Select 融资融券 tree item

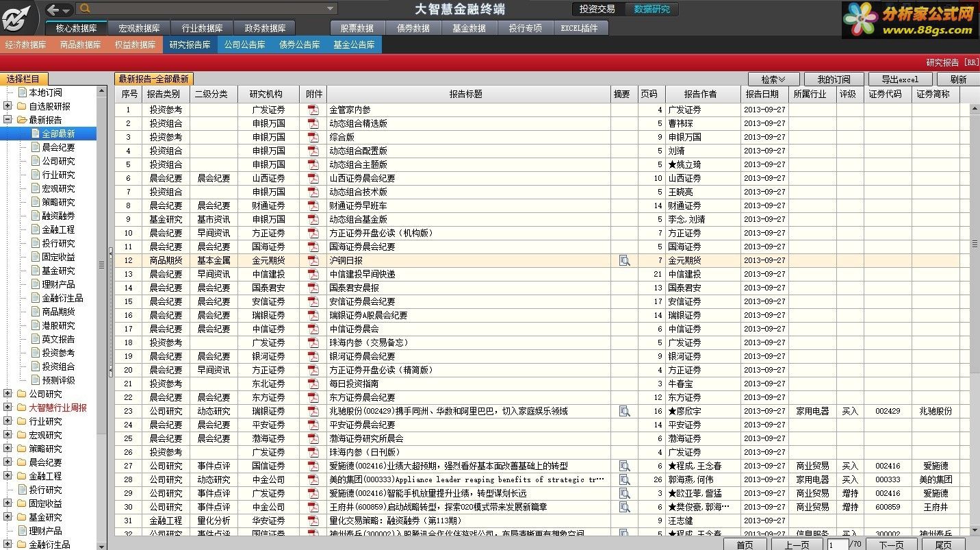[58, 216]
